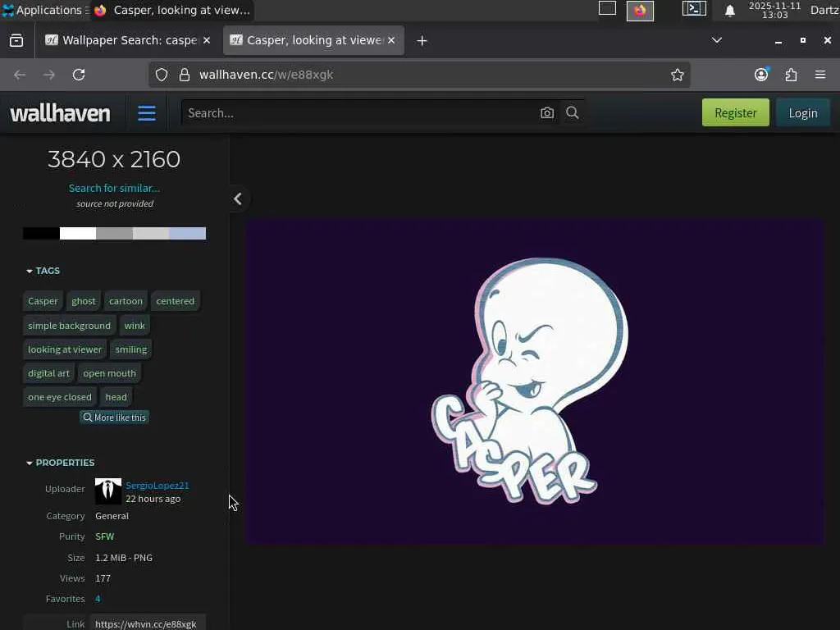Viewport: 840px width, 630px height.
Task: Click the Search for similar link
Action: 114,188
